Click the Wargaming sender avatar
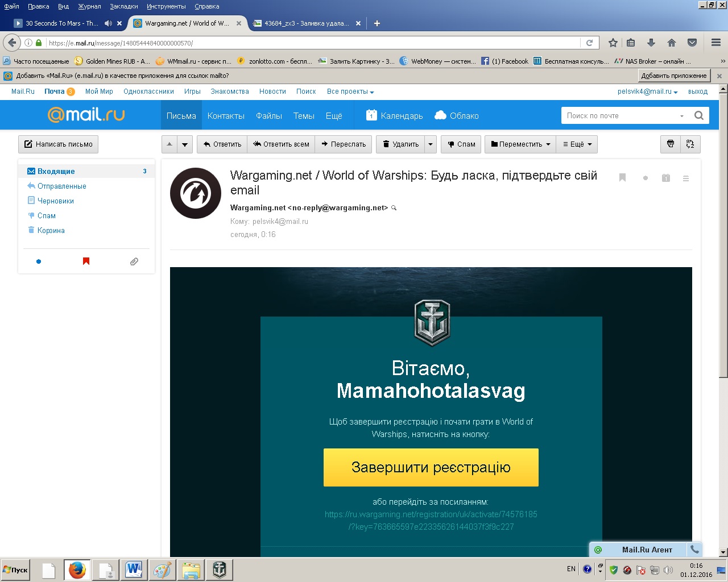 [196, 193]
